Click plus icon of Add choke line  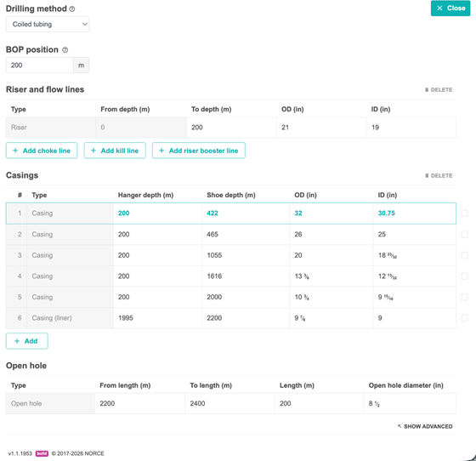(15, 151)
